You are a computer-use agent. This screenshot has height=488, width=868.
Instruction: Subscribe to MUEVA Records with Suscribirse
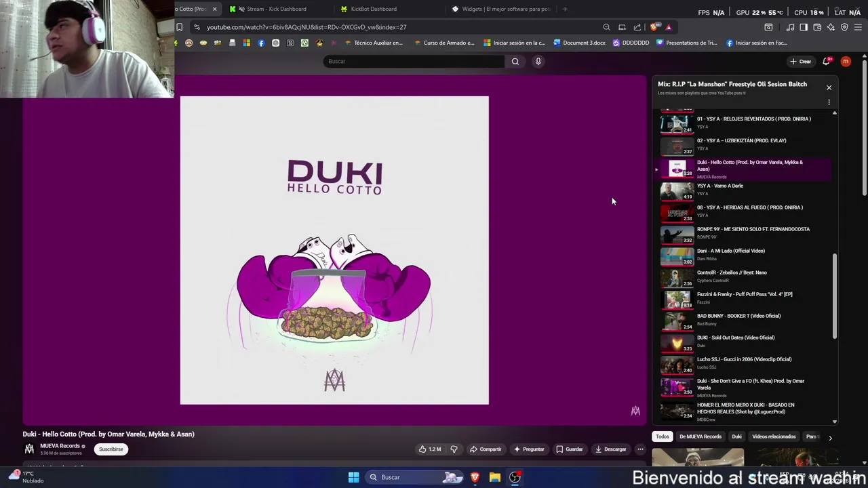[x=111, y=449]
